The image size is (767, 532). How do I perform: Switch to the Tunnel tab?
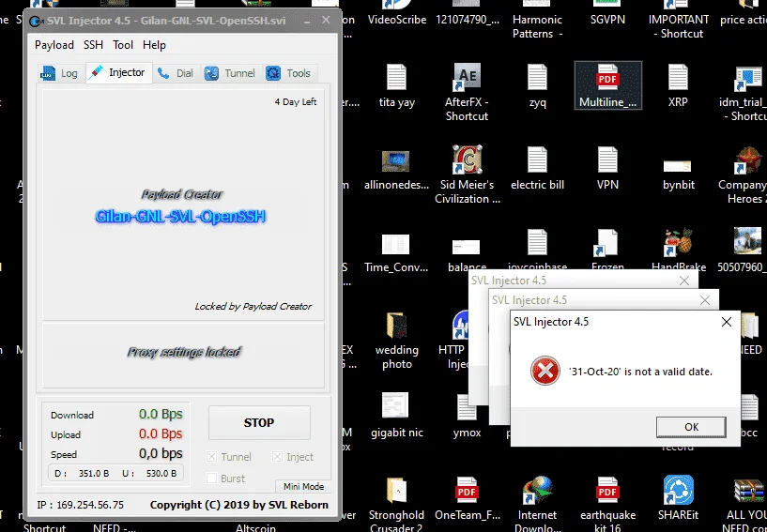click(230, 73)
